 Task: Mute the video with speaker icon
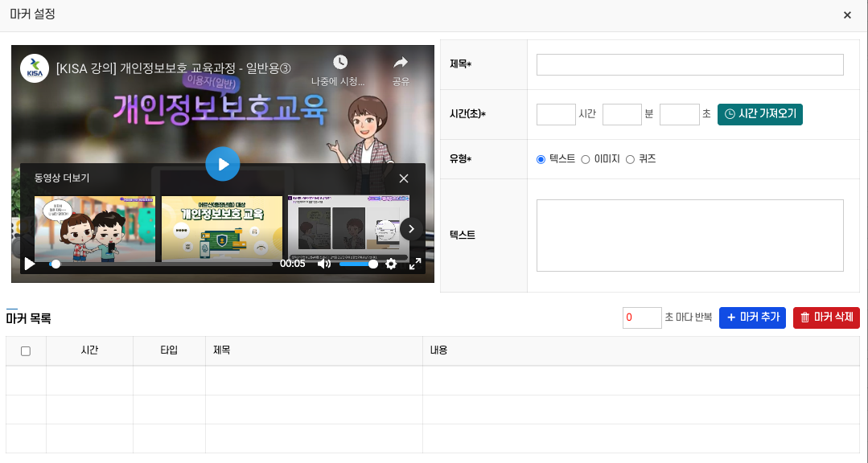pos(323,264)
